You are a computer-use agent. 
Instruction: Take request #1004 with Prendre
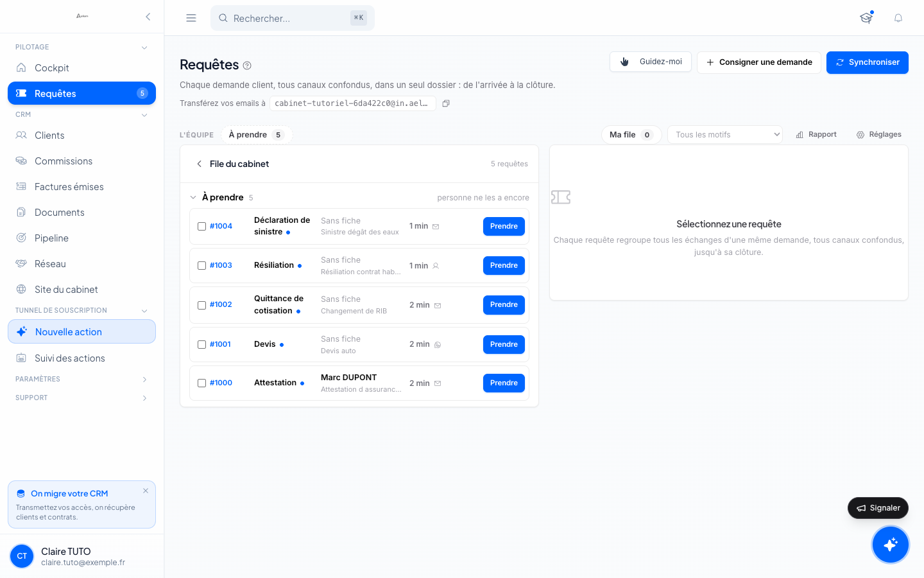pos(504,226)
